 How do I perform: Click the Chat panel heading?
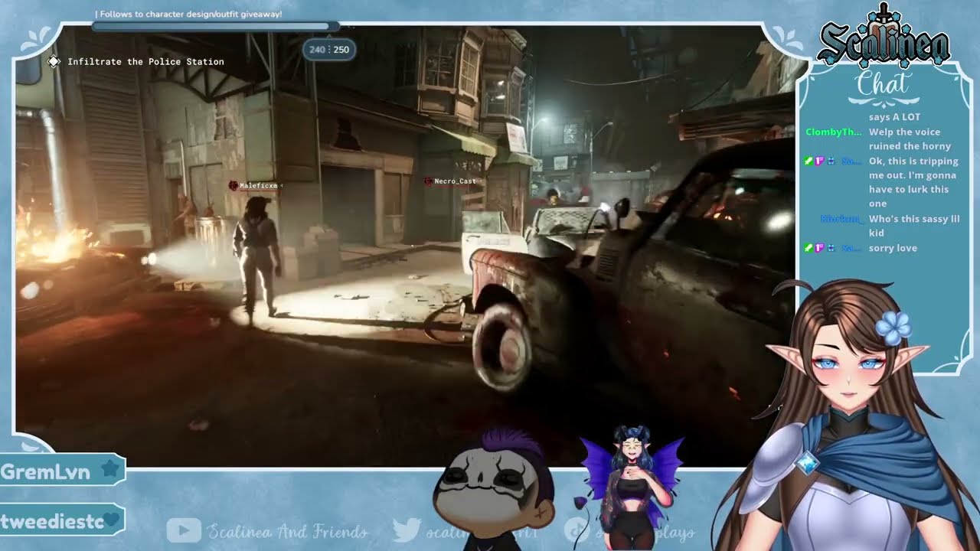pyautogui.click(x=883, y=85)
